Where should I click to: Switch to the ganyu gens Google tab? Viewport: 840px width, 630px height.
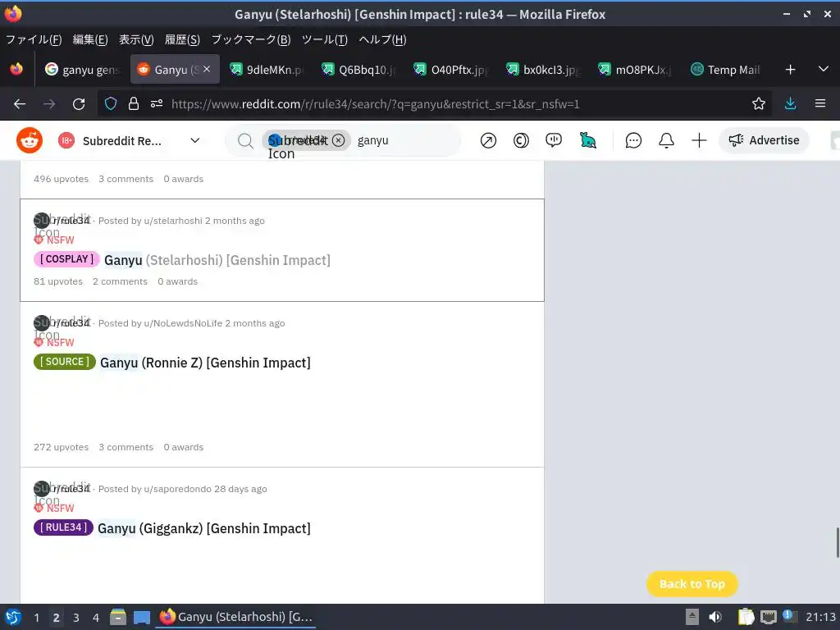(83, 70)
